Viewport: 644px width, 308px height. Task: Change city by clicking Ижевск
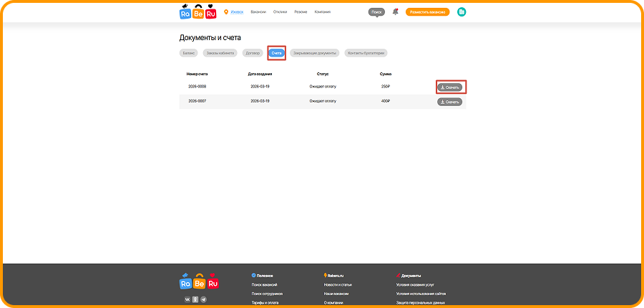point(237,12)
